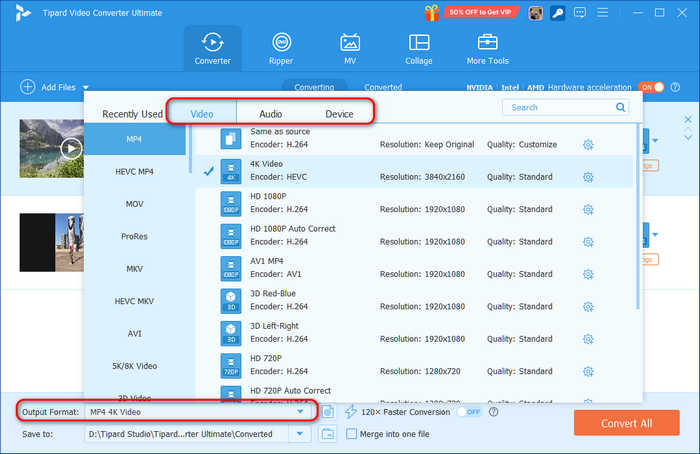Open the feedback chat icon
This screenshot has height=454, width=700.
pyautogui.click(x=579, y=12)
